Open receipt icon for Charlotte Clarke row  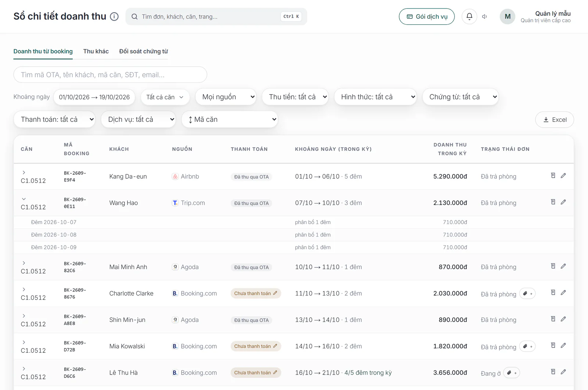553,293
